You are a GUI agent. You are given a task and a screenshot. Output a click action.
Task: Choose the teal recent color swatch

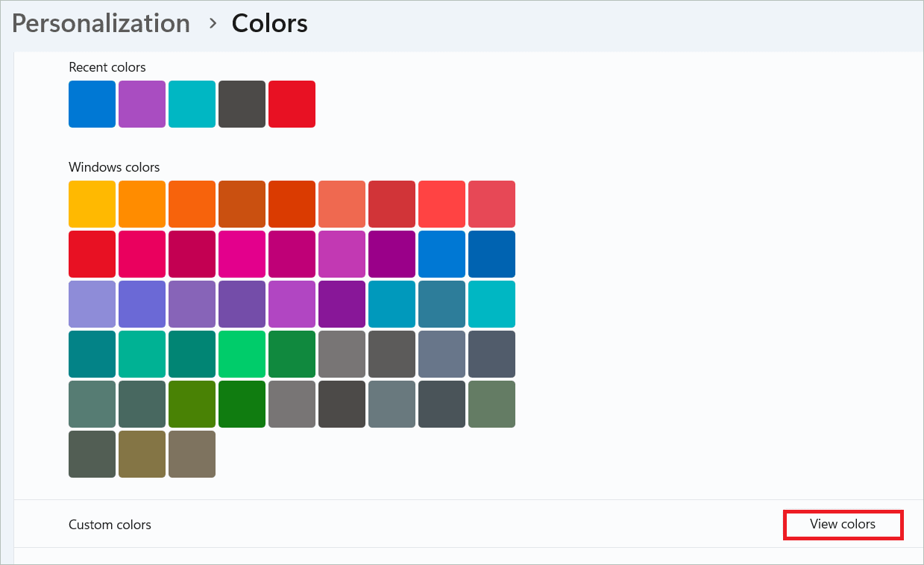click(x=192, y=104)
